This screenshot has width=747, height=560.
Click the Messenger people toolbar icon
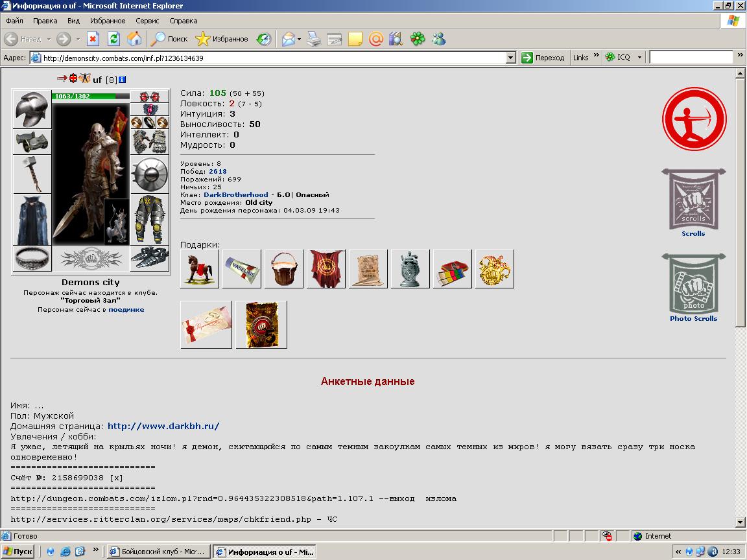tap(438, 39)
